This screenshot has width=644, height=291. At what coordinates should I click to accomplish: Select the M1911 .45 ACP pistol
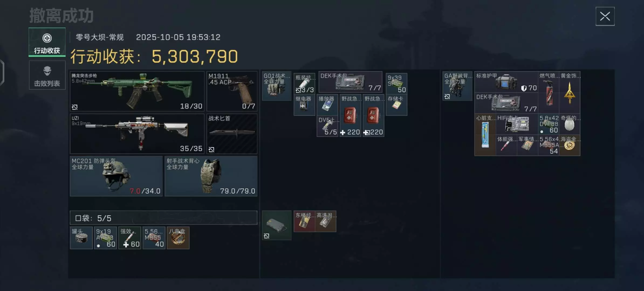point(232,91)
